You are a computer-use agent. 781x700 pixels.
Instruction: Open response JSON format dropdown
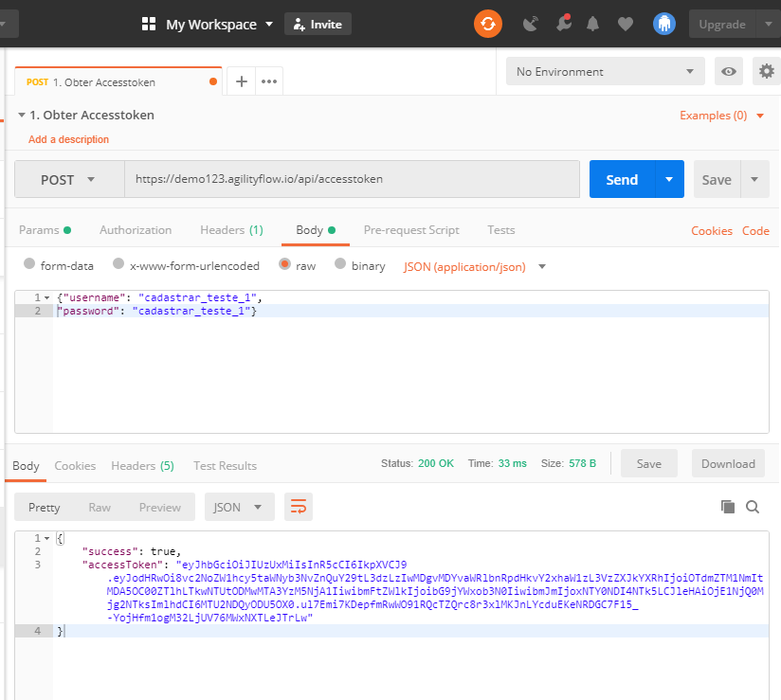(239, 507)
